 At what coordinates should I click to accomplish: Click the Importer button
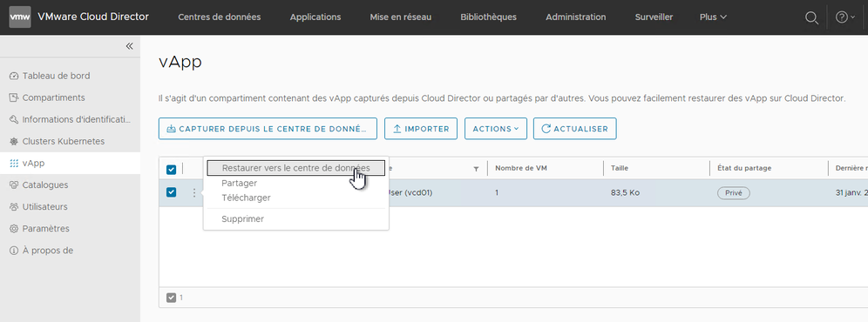[421, 128]
